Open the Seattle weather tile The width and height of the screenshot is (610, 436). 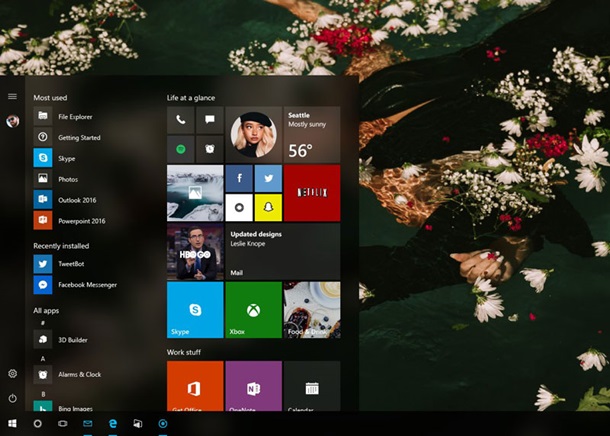point(311,135)
